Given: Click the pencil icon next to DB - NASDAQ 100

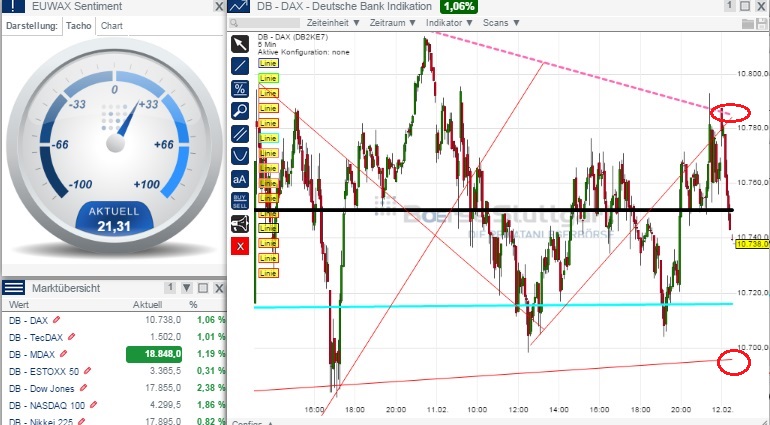Looking at the screenshot, I should click(93, 405).
